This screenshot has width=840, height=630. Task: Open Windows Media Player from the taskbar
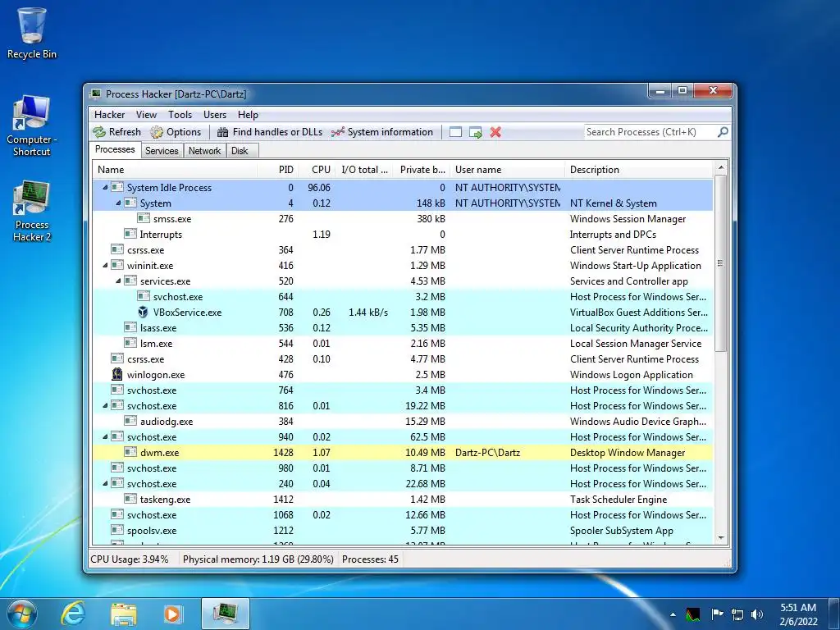point(173,614)
